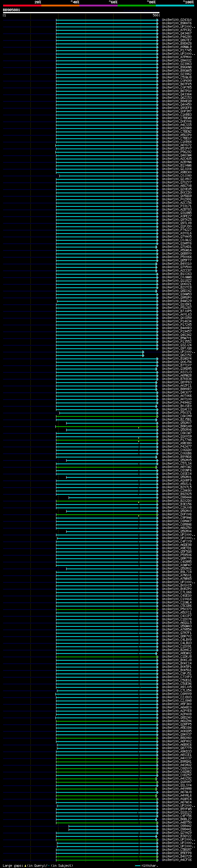Viewport: 197px width, 868px height.
Task: Select the label UniRef100_B8R1A9
Action: tap(177, 426)
